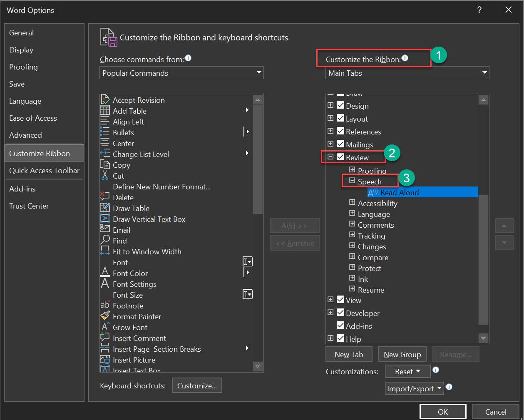
Task: Click the Cut scissors icon
Action: (105, 176)
